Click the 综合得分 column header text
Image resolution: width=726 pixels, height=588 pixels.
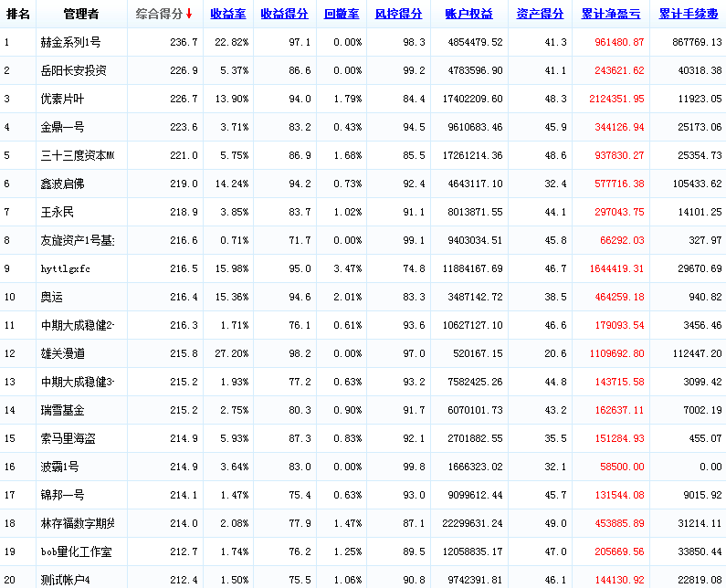pos(159,15)
